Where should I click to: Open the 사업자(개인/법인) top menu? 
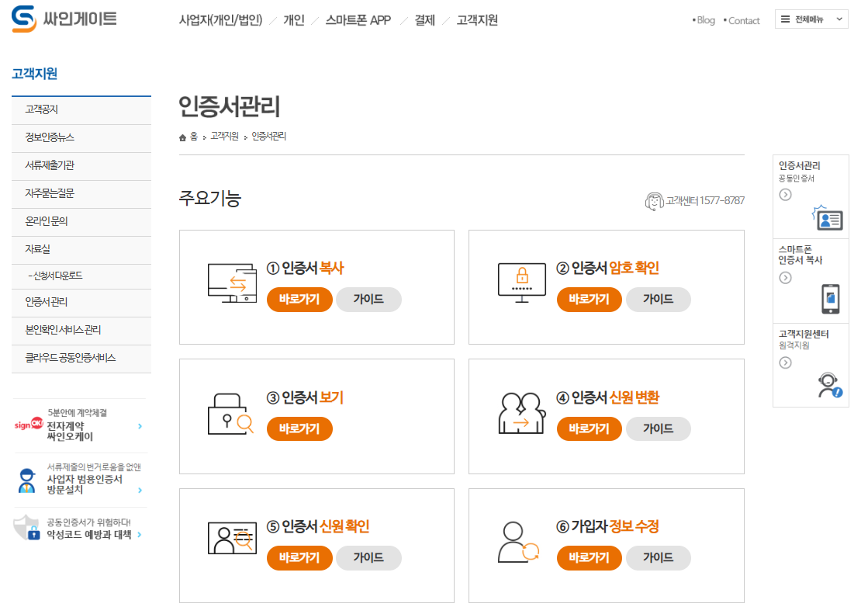[x=220, y=20]
